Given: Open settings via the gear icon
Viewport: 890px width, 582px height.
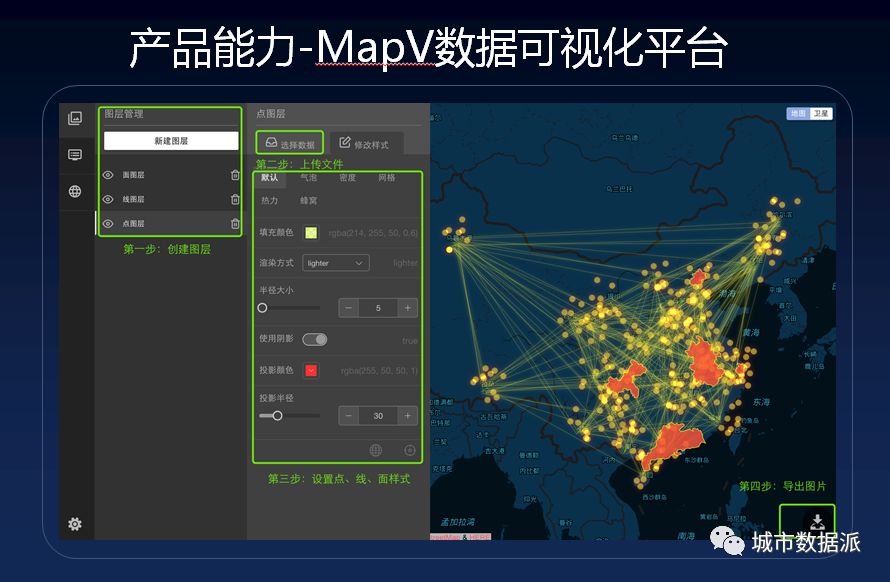Looking at the screenshot, I should 75,524.
